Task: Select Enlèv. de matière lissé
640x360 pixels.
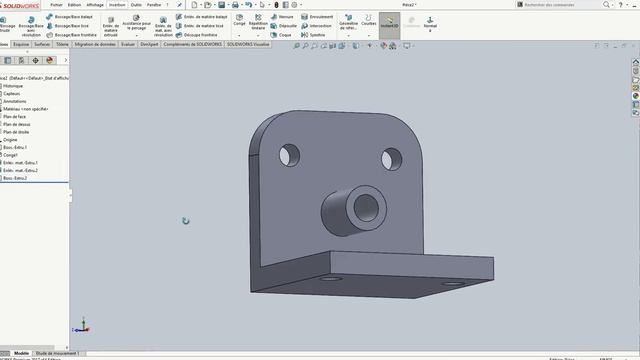Action: (x=200, y=26)
